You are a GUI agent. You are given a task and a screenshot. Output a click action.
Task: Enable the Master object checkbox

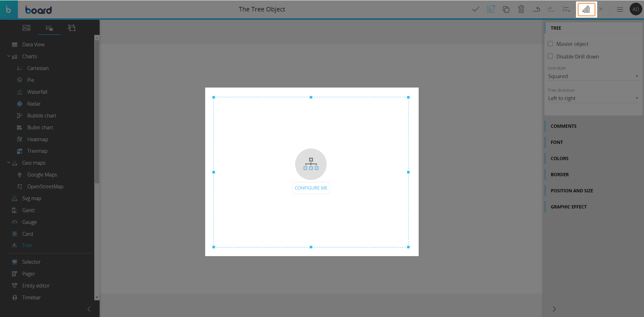click(x=550, y=44)
